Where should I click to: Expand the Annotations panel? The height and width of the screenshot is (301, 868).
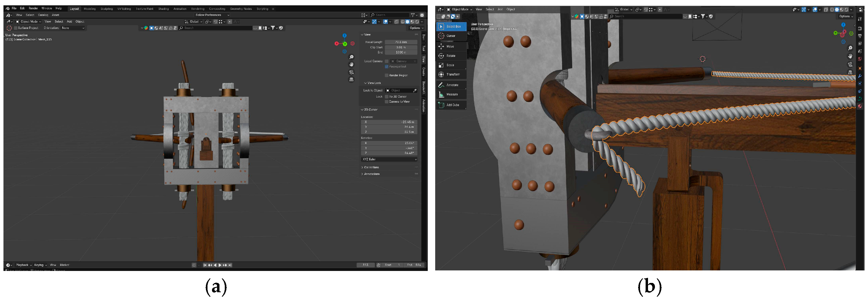[371, 174]
